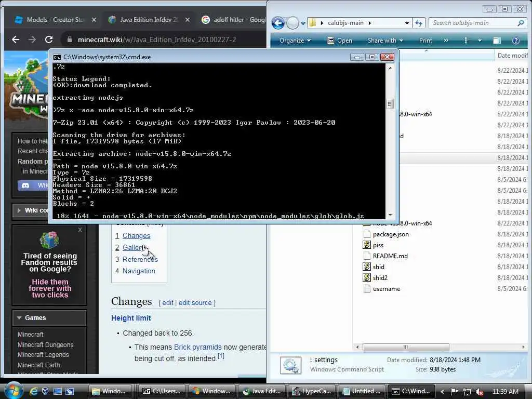The height and width of the screenshot is (399, 532).
Task: Dismiss the Fandom results ad with X
Action: pos(79,230)
